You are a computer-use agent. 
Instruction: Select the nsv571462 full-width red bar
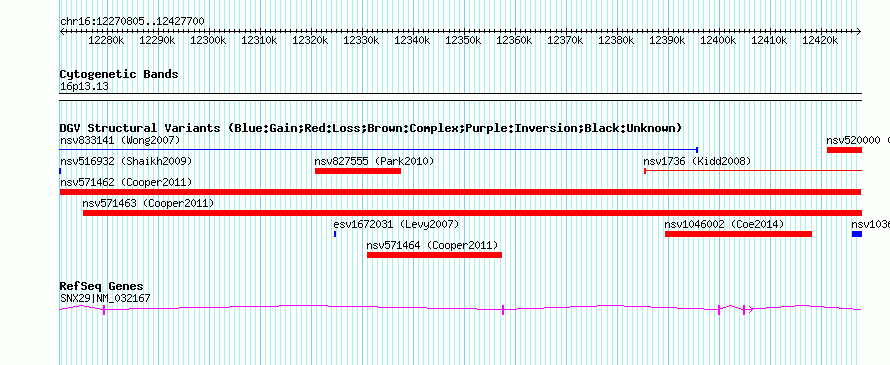(460, 192)
